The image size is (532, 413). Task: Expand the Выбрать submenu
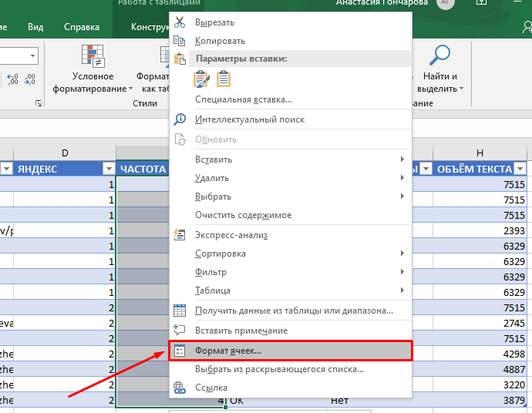pos(402,196)
